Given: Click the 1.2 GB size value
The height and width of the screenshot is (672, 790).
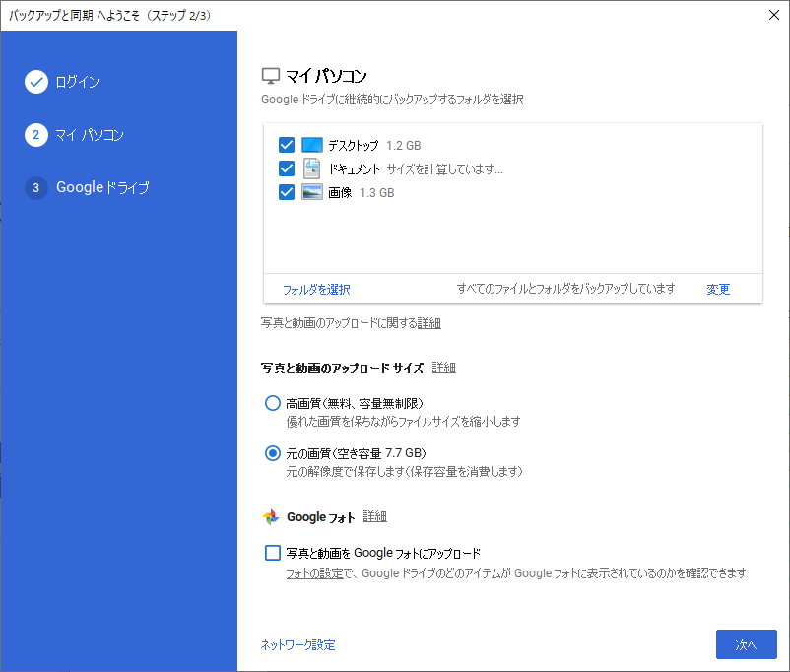Looking at the screenshot, I should point(404,146).
